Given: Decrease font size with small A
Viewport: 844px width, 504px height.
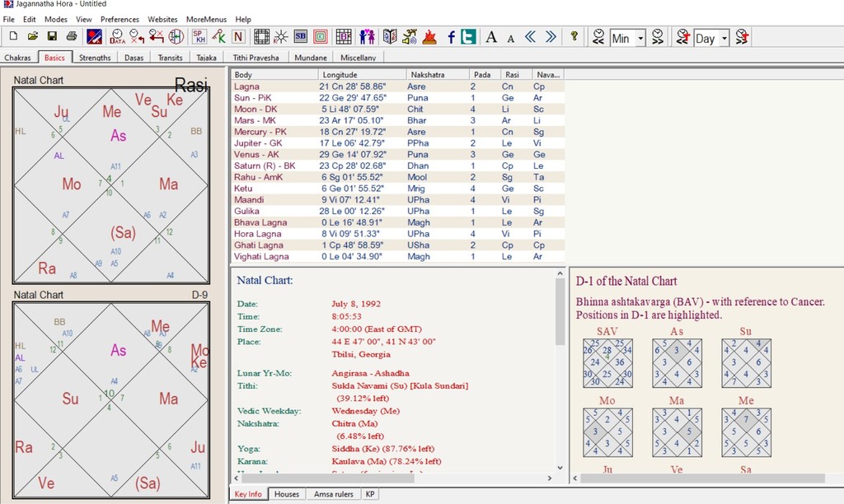Looking at the screenshot, I should click(x=511, y=38).
